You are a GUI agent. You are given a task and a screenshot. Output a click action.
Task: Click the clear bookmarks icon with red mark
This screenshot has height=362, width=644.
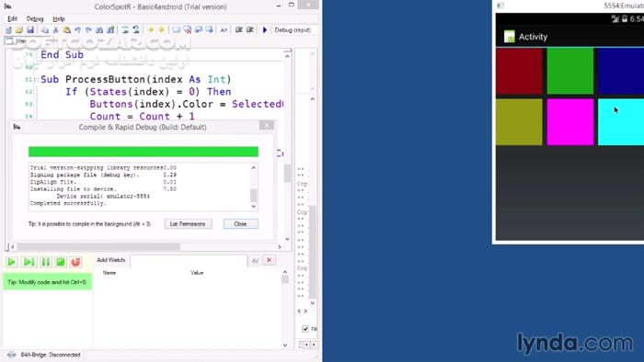tap(188, 30)
